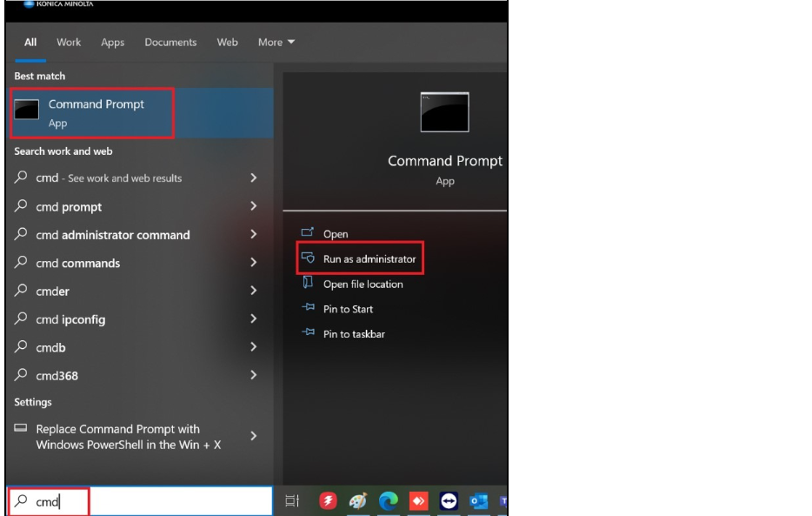Image resolution: width=812 pixels, height=516 pixels.
Task: Click search magnifier icon beside 'cmdb'
Action: pos(21,346)
